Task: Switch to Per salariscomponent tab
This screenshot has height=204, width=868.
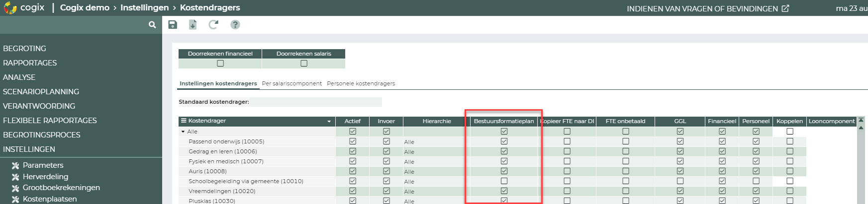Action: [x=292, y=83]
